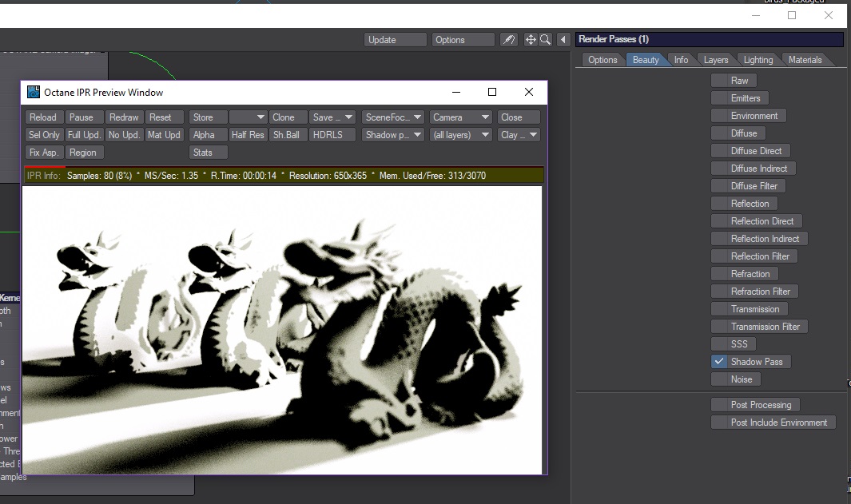Enable the Raw render pass checkbox
851x504 pixels.
[719, 81]
